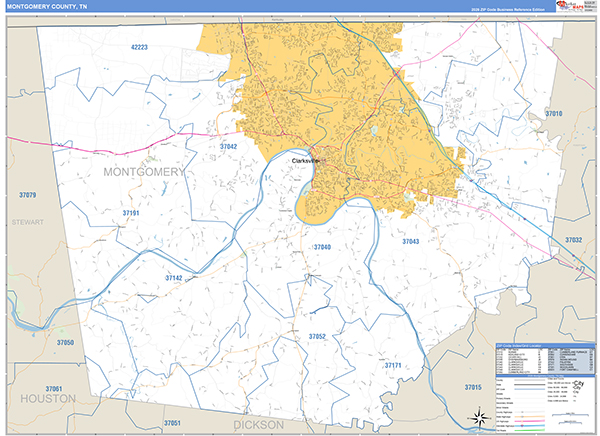The image size is (600, 436).
Task: Click ZIP code label 37032
Action: click(574, 240)
